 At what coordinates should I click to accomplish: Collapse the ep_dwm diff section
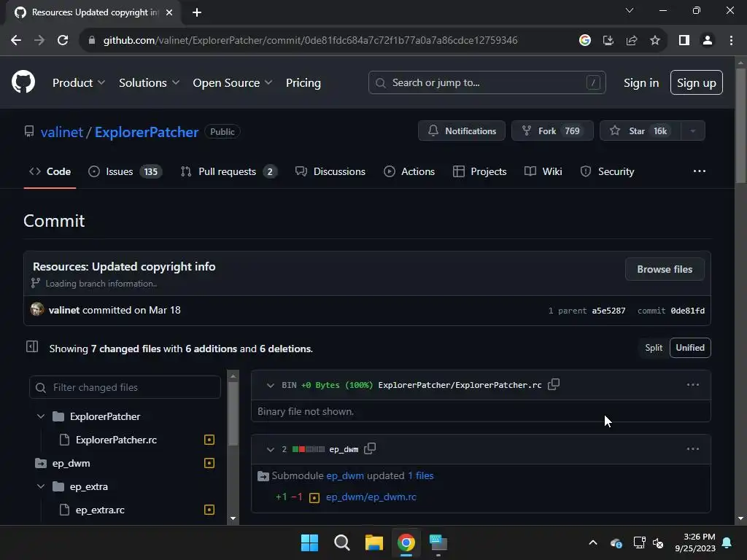tap(270, 449)
